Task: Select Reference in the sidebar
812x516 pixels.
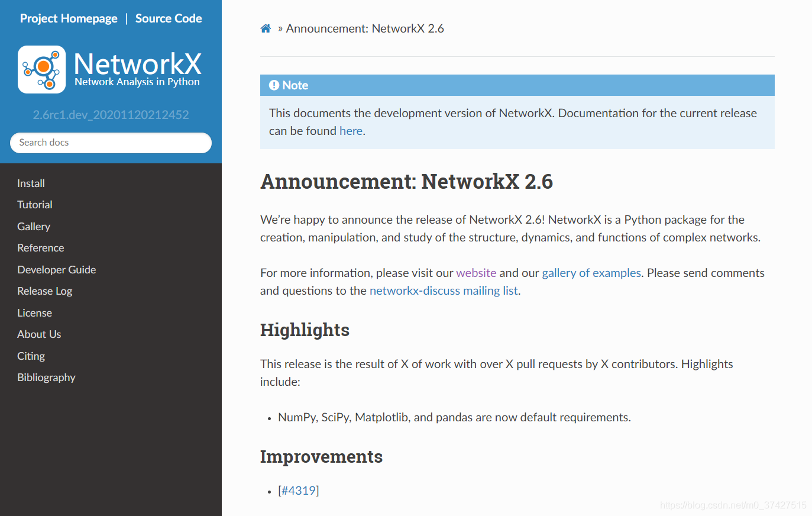Action: tap(41, 248)
